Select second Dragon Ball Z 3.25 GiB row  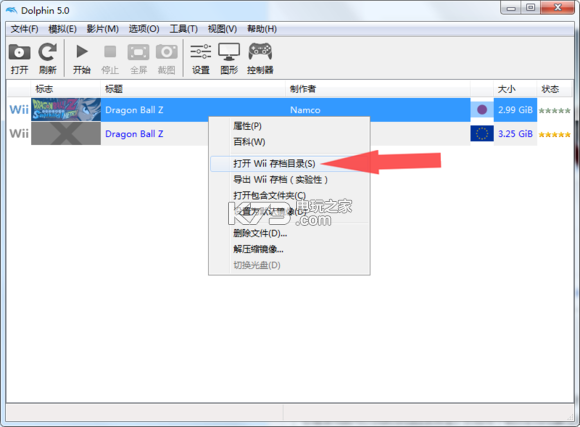290,134
